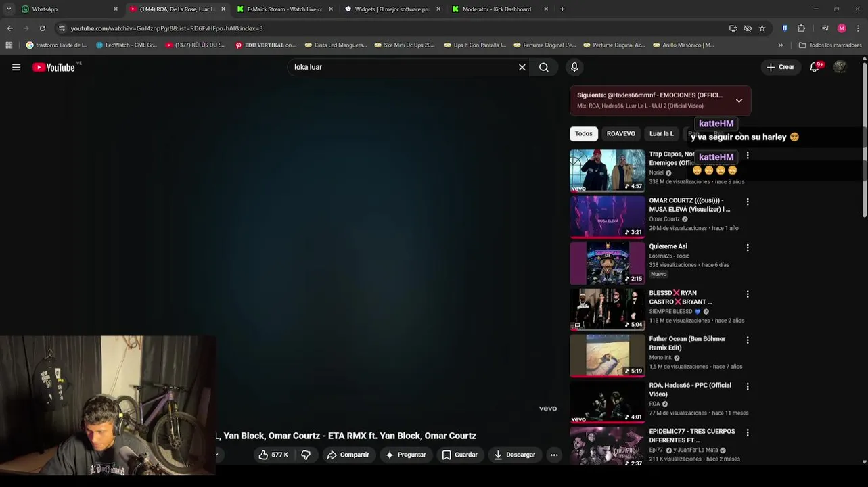Open Chrome three-dot menu
Image resolution: width=868 pixels, height=487 pixels.
pyautogui.click(x=858, y=28)
